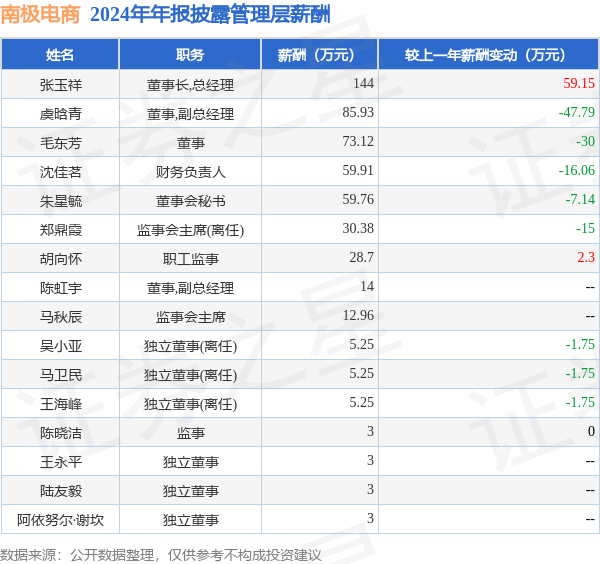
Task: Click salary value 30.38
Action: pos(358,228)
